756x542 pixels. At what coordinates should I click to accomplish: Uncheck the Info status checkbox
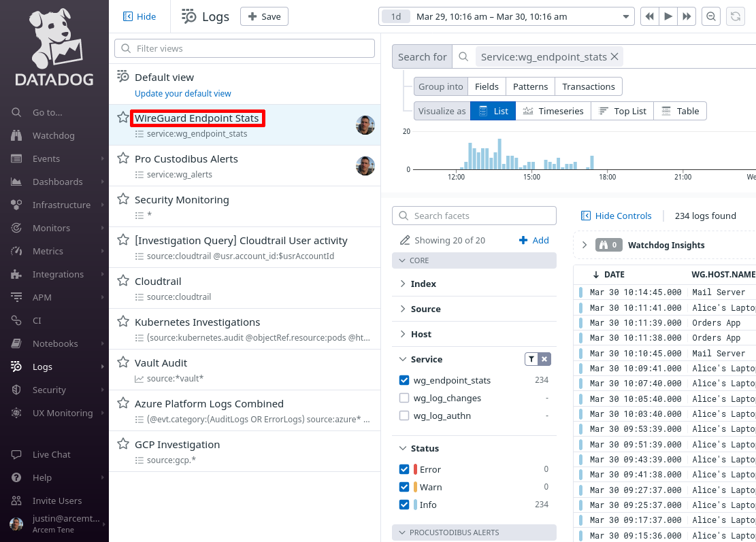pyautogui.click(x=404, y=505)
